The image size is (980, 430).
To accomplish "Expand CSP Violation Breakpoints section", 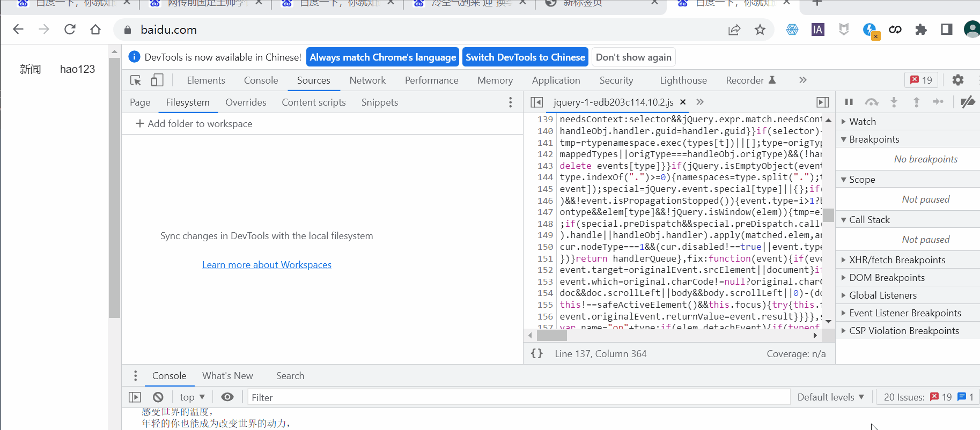I will coord(908,331).
